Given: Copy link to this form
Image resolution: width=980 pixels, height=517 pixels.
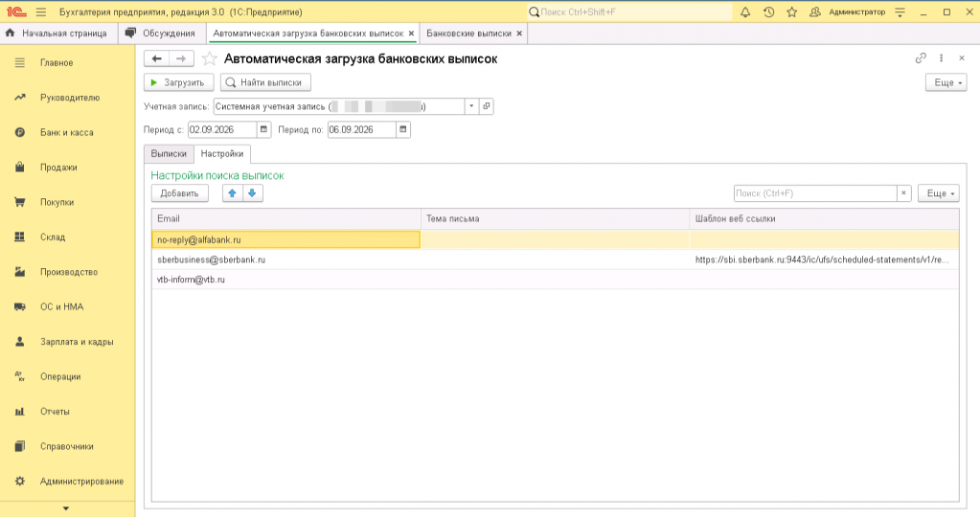Looking at the screenshot, I should [921, 58].
